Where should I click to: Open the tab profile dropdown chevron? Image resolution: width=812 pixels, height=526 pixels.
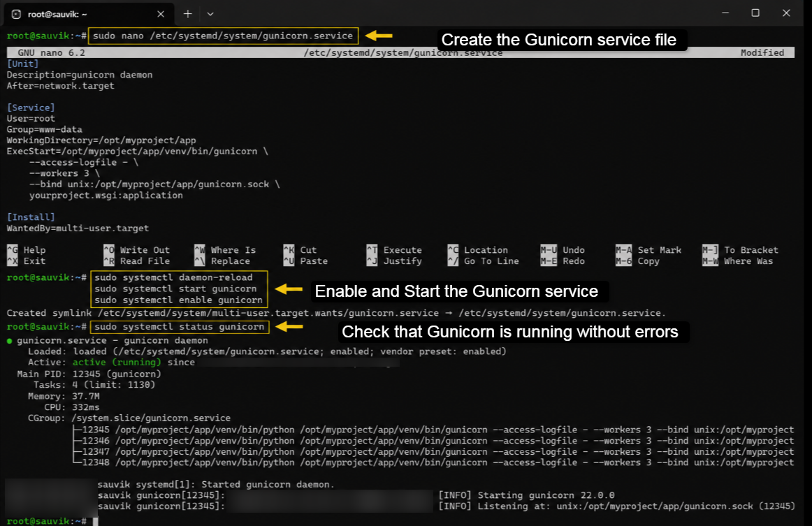[210, 14]
